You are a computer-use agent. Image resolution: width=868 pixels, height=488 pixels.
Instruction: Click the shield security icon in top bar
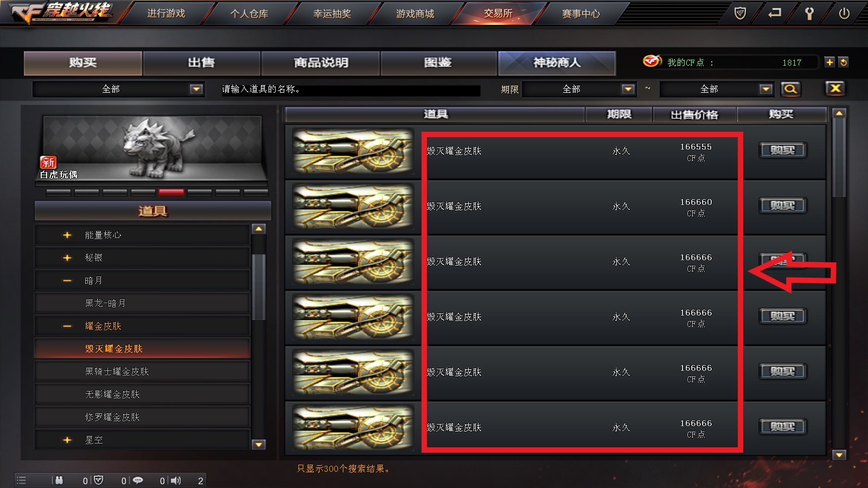click(x=740, y=13)
